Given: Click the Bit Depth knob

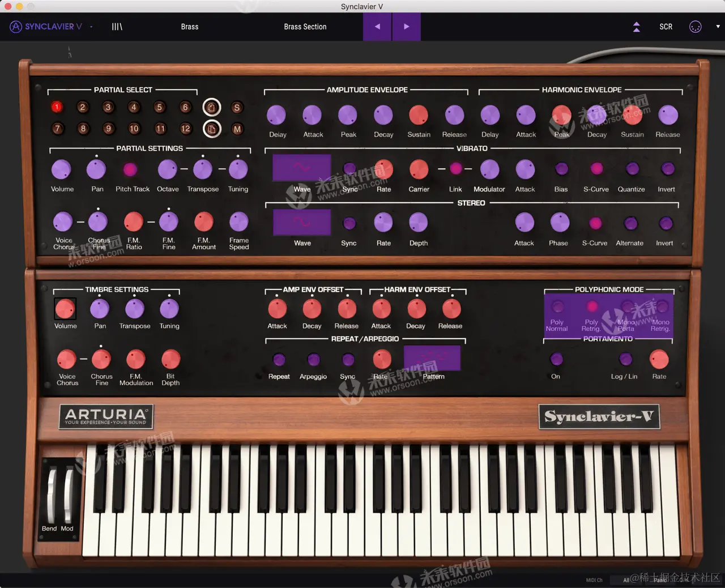Looking at the screenshot, I should tap(170, 359).
